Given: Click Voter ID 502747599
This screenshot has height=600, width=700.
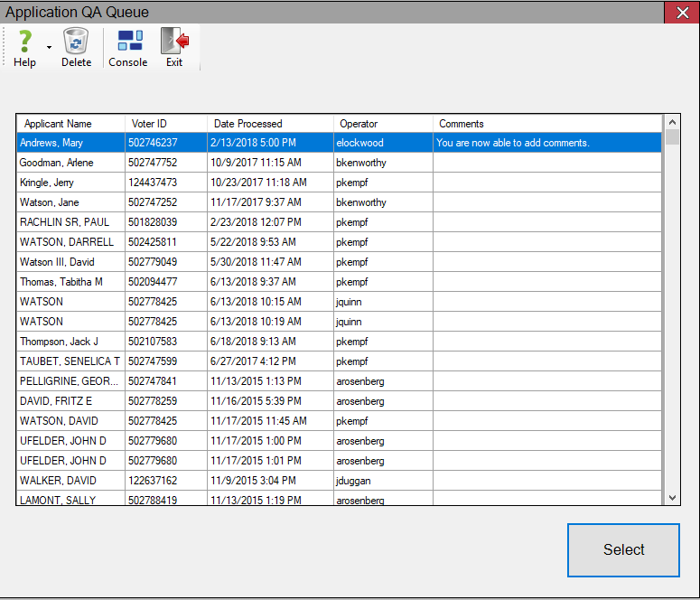Looking at the screenshot, I should coord(153,361).
